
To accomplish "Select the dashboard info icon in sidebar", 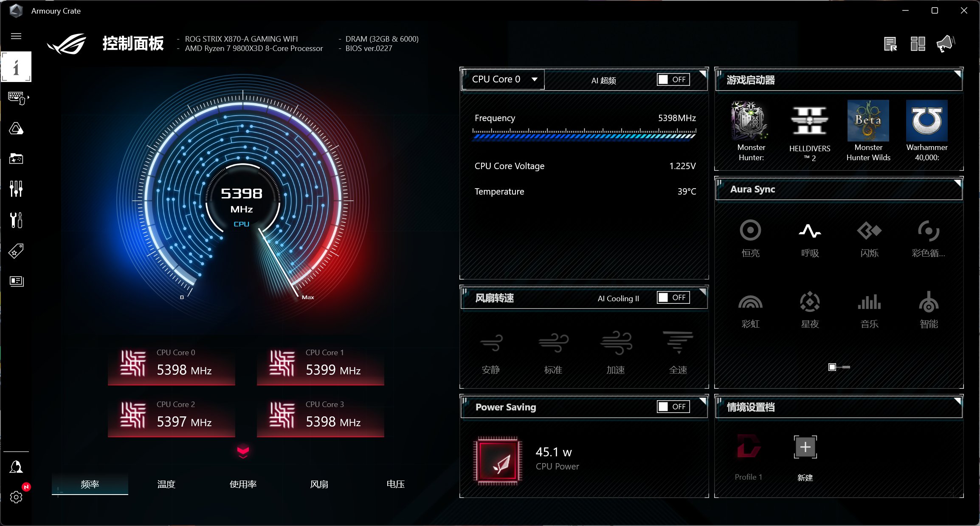I will [x=16, y=67].
